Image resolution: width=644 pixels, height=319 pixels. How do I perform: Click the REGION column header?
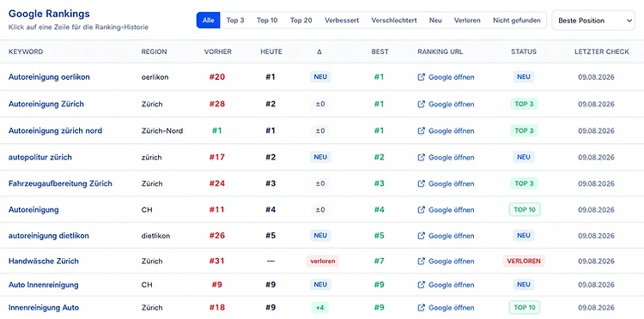coord(154,51)
